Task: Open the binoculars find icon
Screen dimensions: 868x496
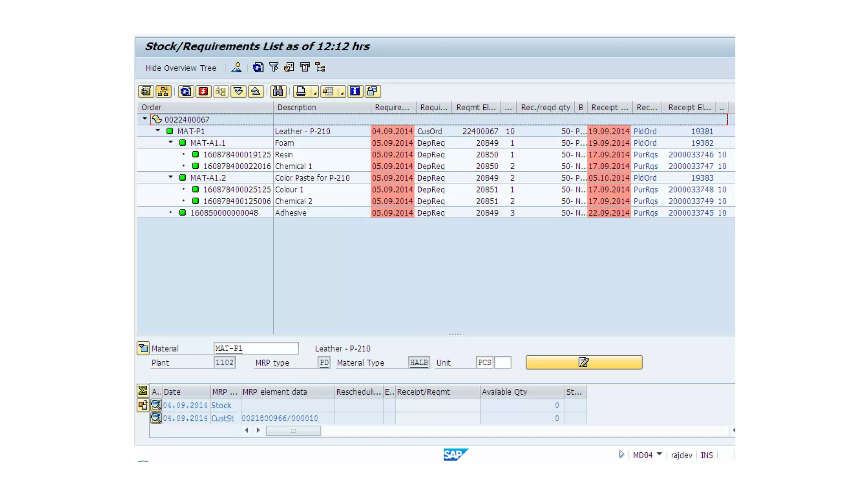Action: tap(278, 91)
